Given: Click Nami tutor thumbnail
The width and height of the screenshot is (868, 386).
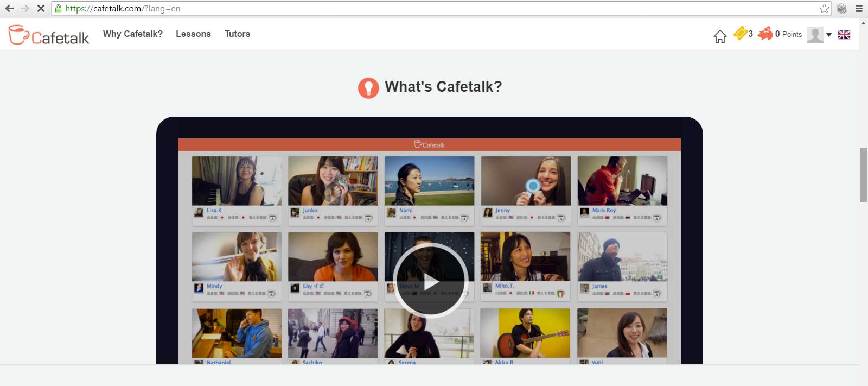Looking at the screenshot, I should coord(429,181).
